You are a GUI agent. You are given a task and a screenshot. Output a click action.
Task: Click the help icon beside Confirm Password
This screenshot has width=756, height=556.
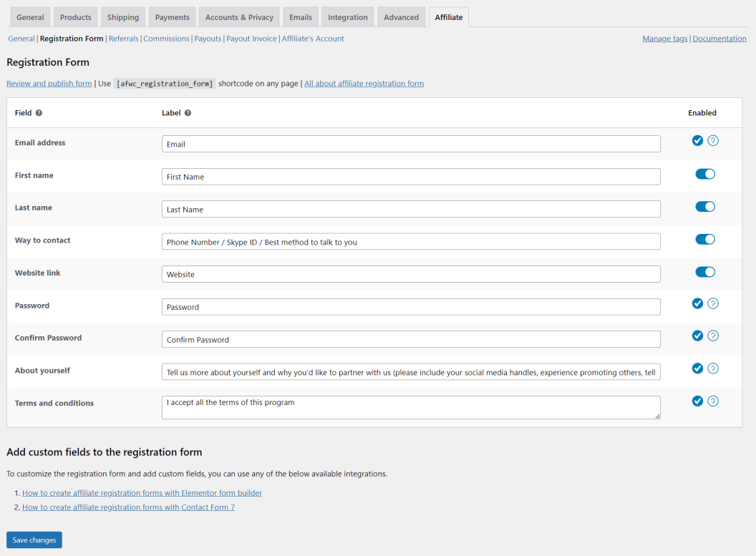[x=713, y=336]
